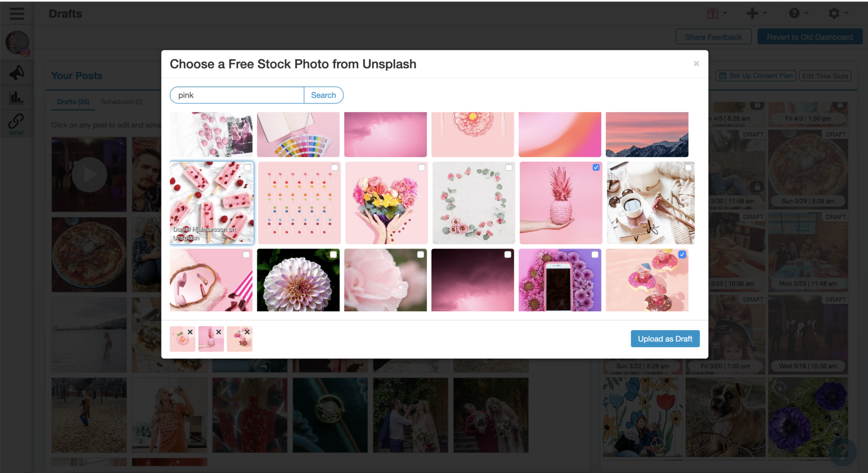Open the hamburger menu icon
This screenshot has height=473, width=868.
coord(17,14)
